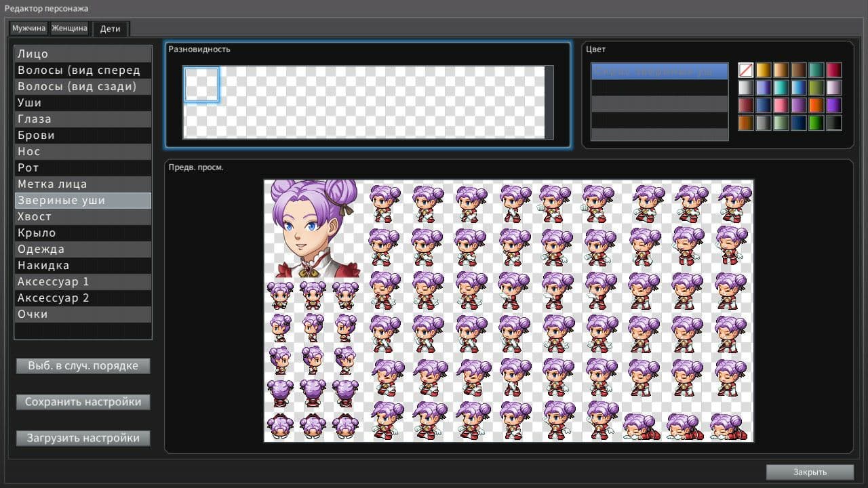Switch to the Мужчина tab
868x488 pixels.
tap(28, 28)
